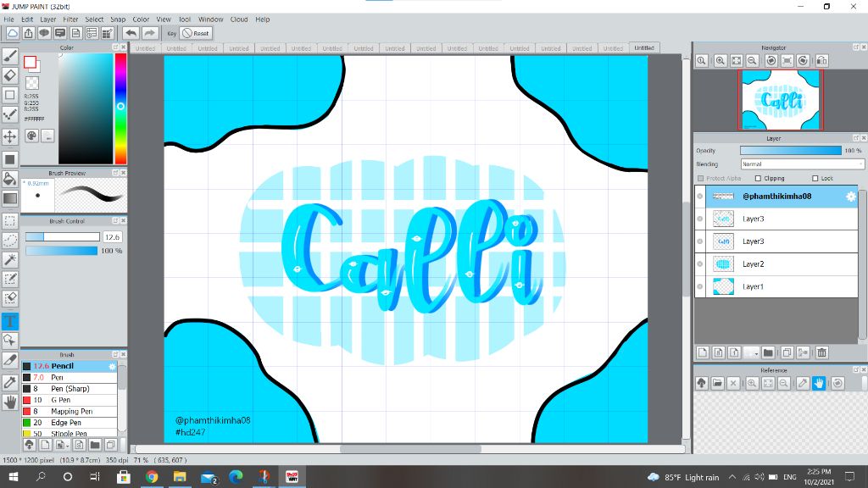Click the brush size slider
The width and height of the screenshot is (868, 488).
click(62, 237)
